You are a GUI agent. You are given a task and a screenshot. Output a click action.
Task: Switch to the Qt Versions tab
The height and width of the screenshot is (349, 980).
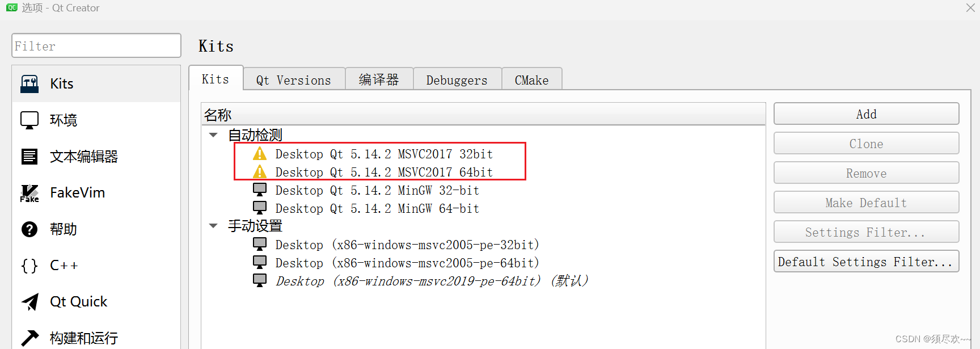point(294,80)
